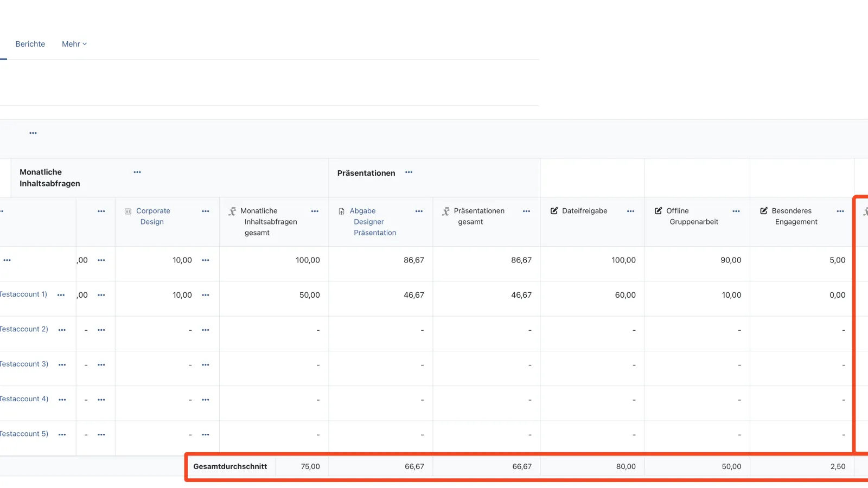Image resolution: width=868 pixels, height=488 pixels.
Task: Open Besonderes Engagement column actions menu
Action: click(x=840, y=211)
